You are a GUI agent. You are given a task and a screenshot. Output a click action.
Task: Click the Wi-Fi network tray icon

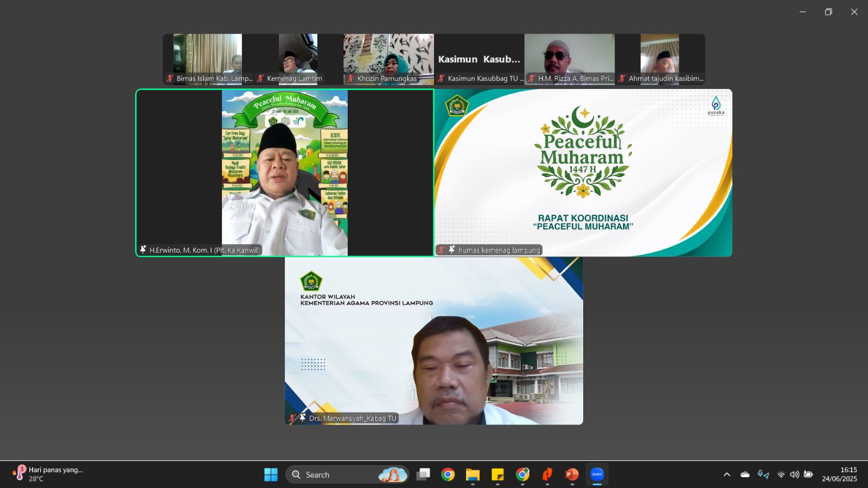781,474
